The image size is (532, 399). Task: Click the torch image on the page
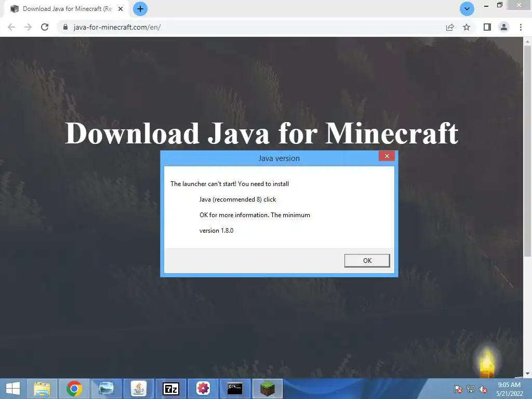pos(487,363)
